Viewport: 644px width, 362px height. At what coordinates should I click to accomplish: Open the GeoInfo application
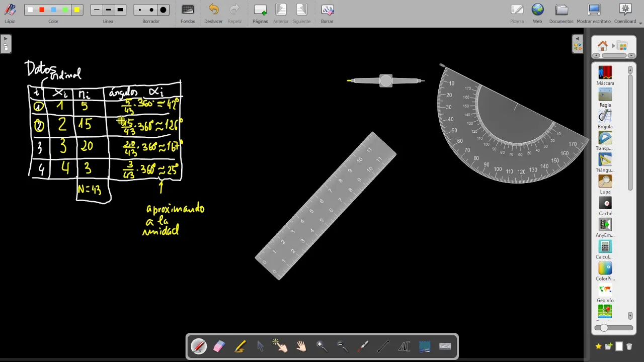tap(605, 293)
